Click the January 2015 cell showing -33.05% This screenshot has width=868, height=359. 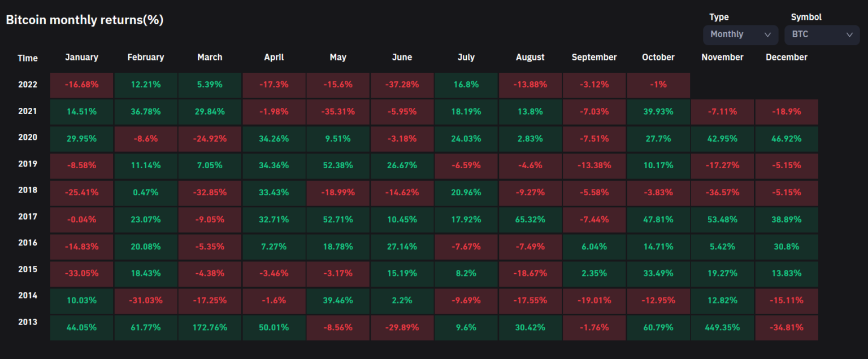click(81, 273)
